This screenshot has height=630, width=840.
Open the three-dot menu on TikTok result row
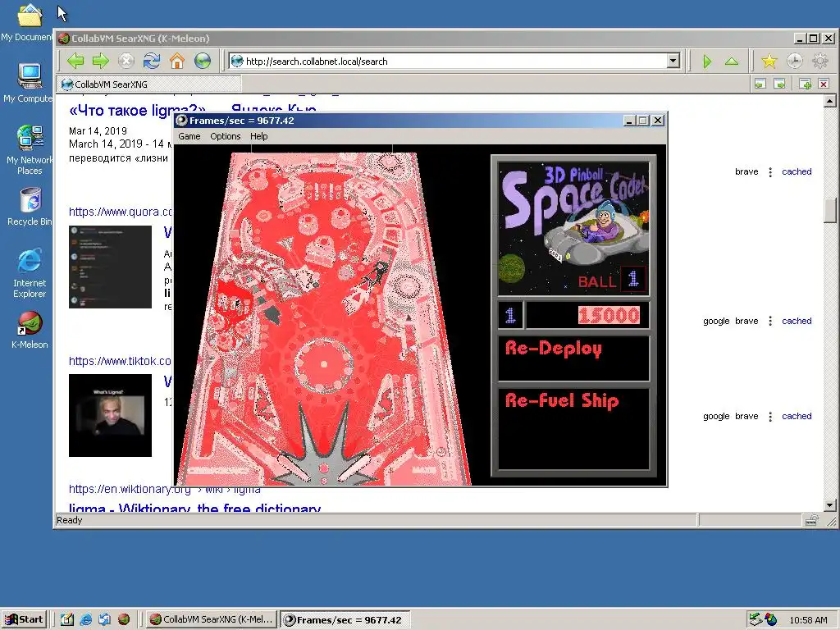(770, 416)
